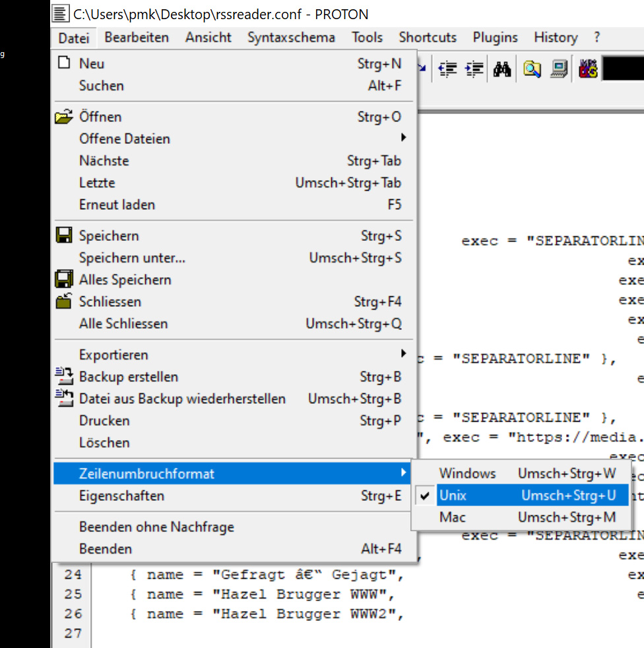The image size is (644, 648).
Task: Click the binoculars search icon in toolbar
Action: [x=502, y=69]
